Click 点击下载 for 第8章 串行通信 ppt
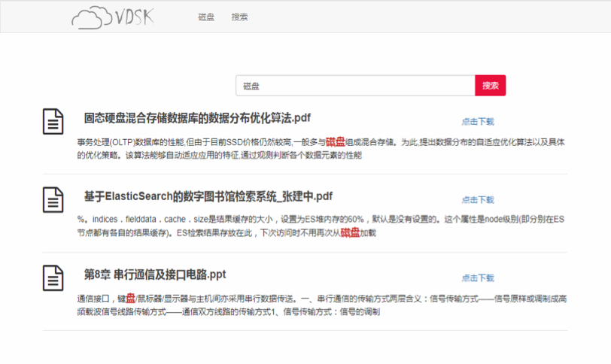This screenshot has width=611, height=364. click(x=478, y=278)
